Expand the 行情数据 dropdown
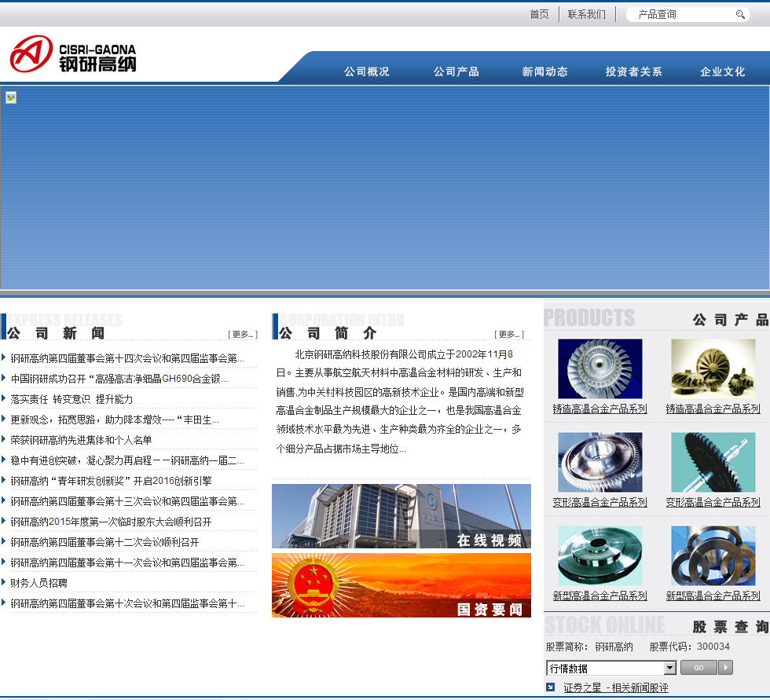The image size is (770, 700). pos(611,668)
